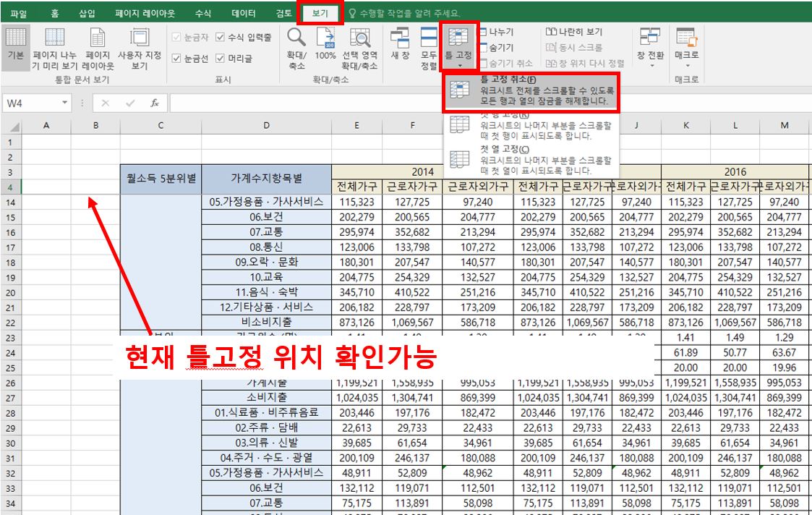This screenshot has height=515, width=812.
Task: Click the 가계수지항목별 header cell
Action: pos(266,179)
